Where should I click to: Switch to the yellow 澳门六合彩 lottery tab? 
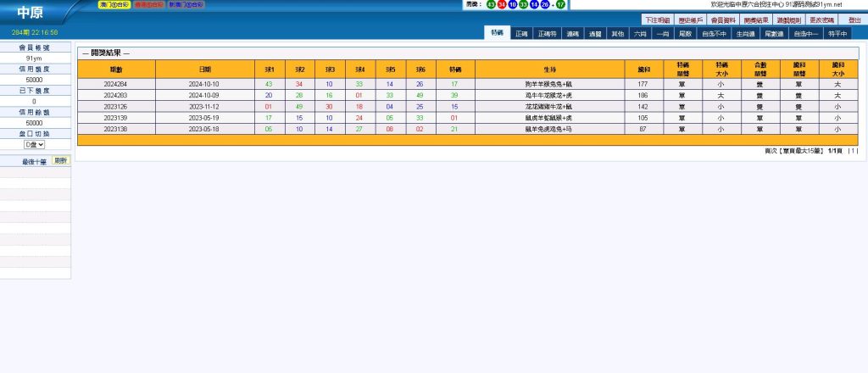click(114, 5)
